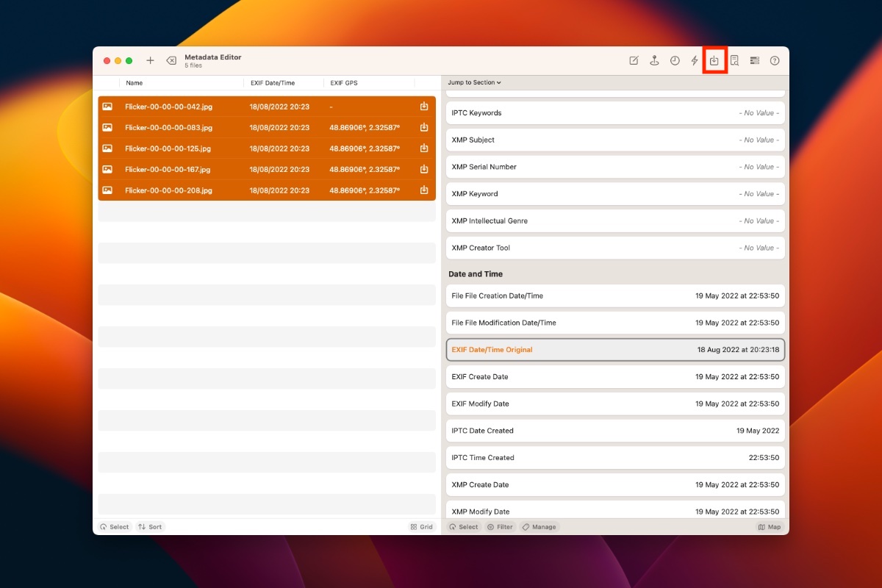Select file name Flicker-00-00-00-042.jpg
882x588 pixels.
(169, 107)
